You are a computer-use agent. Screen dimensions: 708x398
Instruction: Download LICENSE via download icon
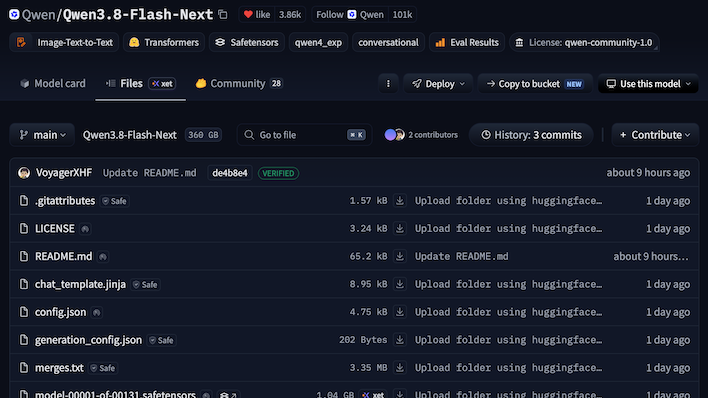(x=400, y=228)
